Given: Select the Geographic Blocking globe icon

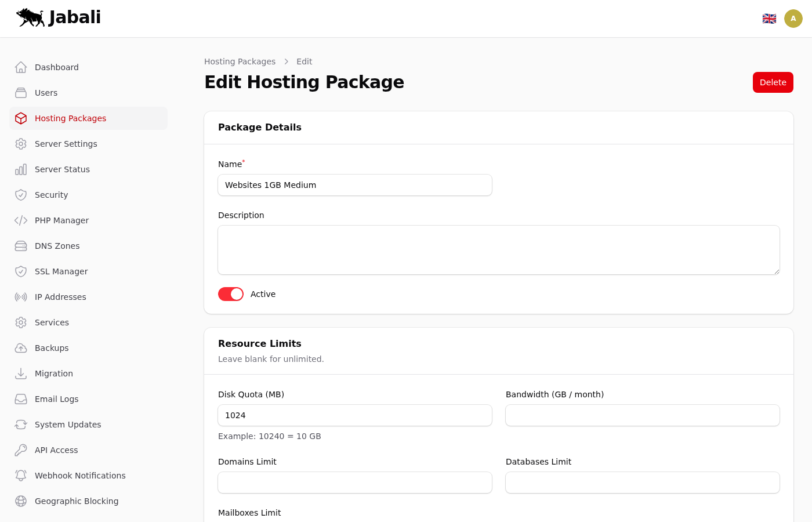Looking at the screenshot, I should 21,501.
